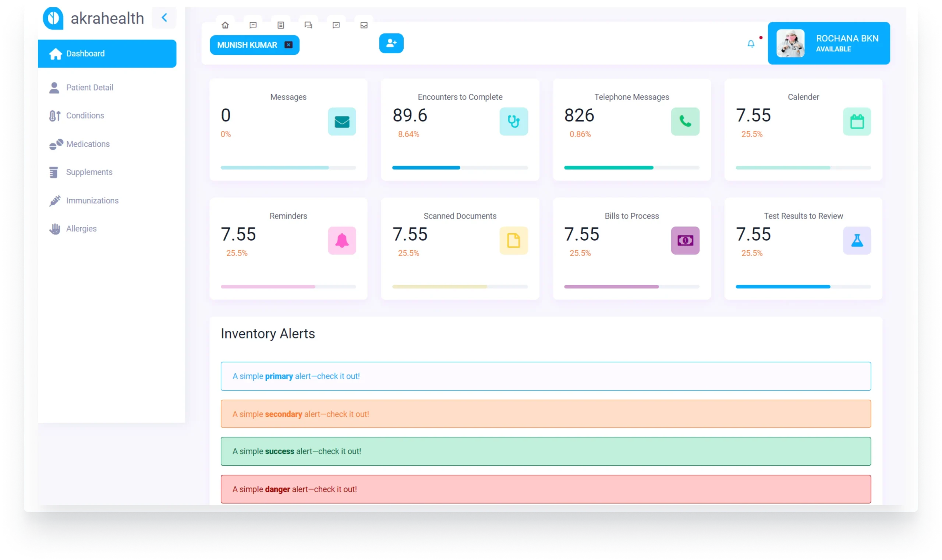
Task: Click the Medications pills icon
Action: click(56, 144)
